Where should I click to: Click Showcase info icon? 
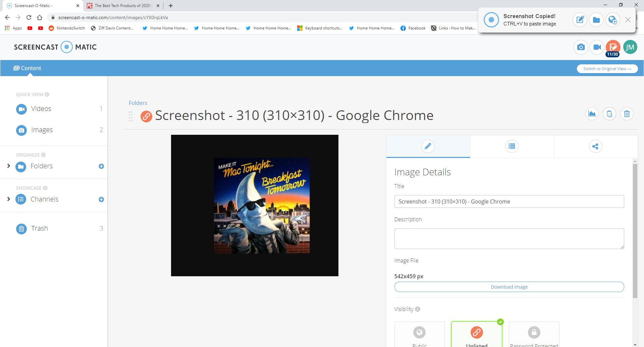[45, 188]
